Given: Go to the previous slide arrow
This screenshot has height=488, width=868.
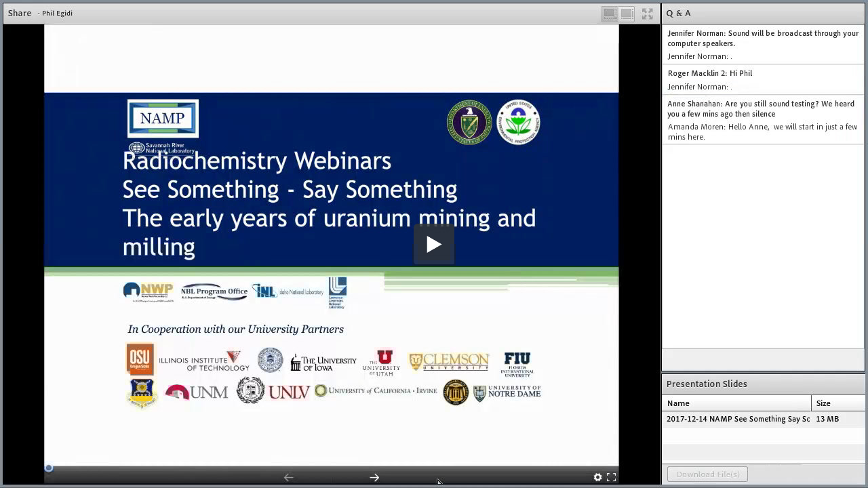Looking at the screenshot, I should pos(289,477).
